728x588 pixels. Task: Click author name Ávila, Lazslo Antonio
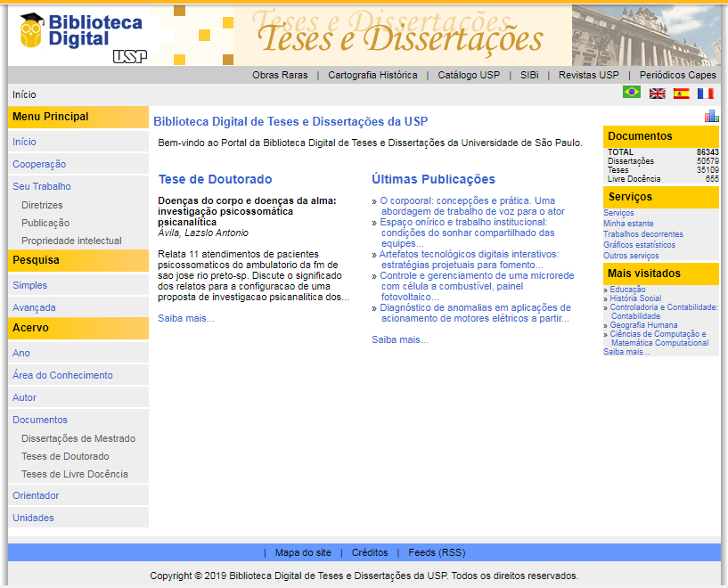coord(203,233)
